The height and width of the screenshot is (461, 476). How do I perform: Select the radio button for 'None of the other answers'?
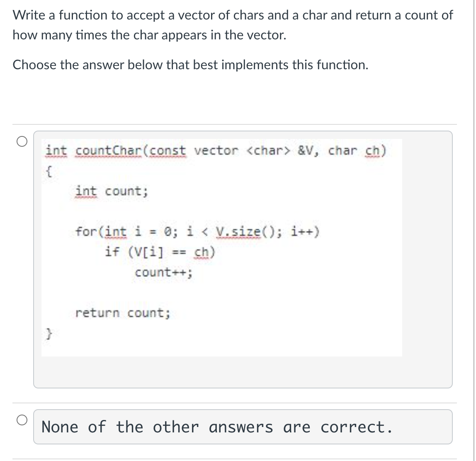[x=22, y=420]
